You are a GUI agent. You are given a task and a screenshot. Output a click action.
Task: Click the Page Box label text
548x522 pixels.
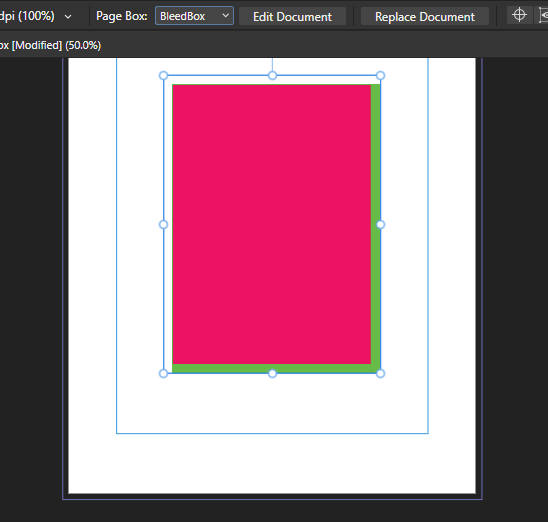tap(122, 16)
